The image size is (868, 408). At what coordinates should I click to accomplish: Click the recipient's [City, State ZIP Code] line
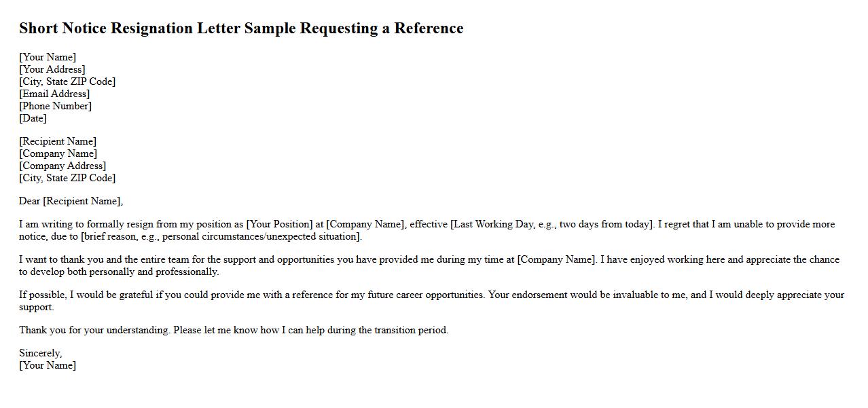67,178
